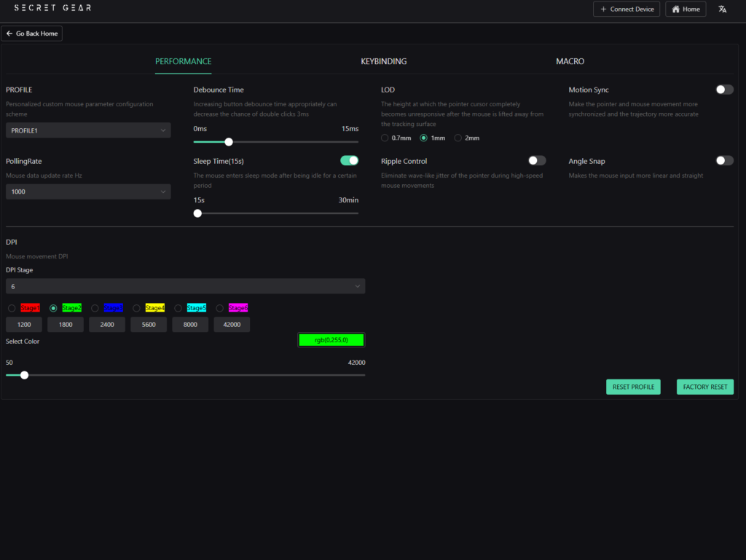The image size is (746, 560).
Task: Enable the Ripple Control switch
Action: click(x=537, y=161)
